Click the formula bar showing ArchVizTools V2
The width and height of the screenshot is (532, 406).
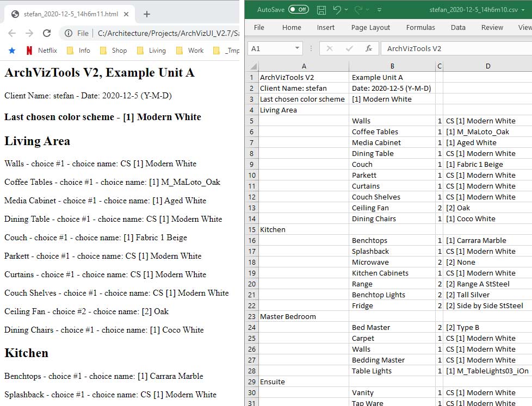coord(456,49)
